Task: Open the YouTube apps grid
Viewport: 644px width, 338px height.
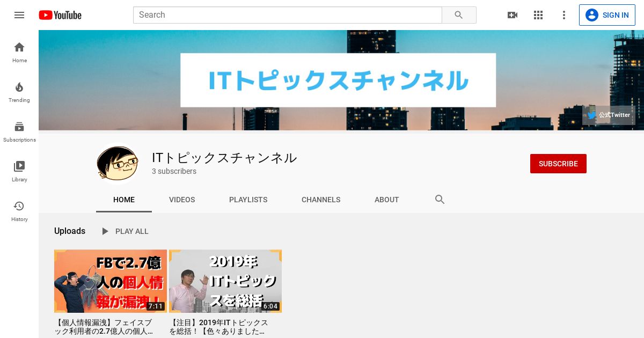Action: coord(538,15)
